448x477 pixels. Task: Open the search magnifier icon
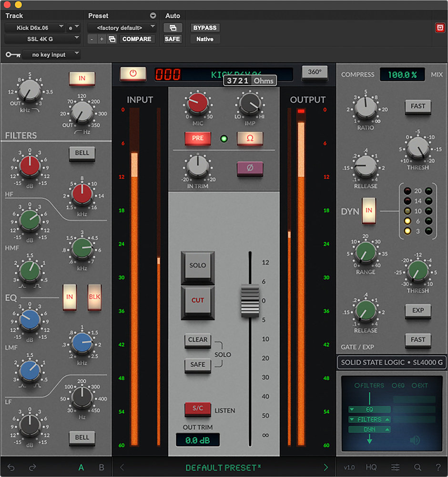(x=417, y=467)
